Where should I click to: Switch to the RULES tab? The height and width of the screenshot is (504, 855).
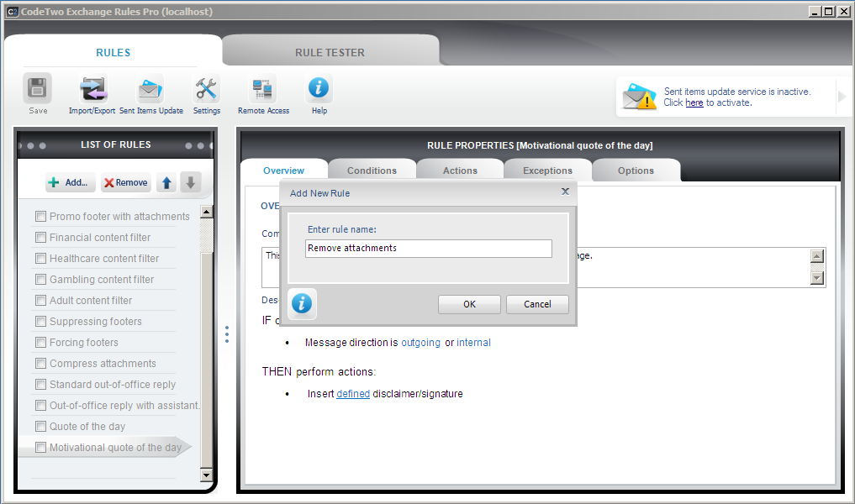coord(113,52)
